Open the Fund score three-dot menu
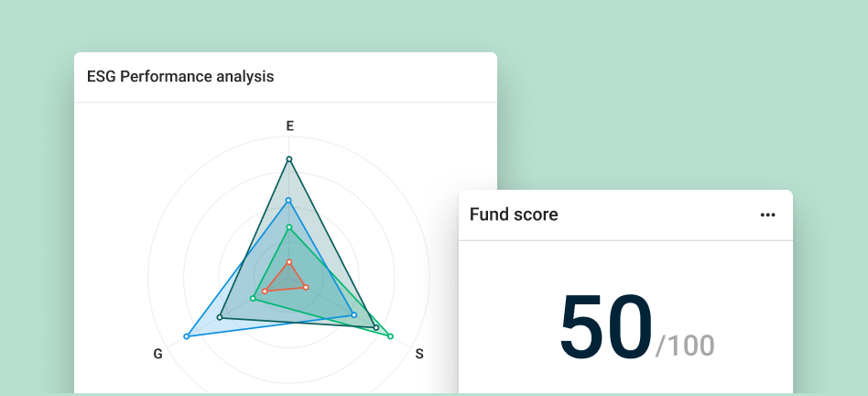Image resolution: width=868 pixels, height=396 pixels. [767, 215]
